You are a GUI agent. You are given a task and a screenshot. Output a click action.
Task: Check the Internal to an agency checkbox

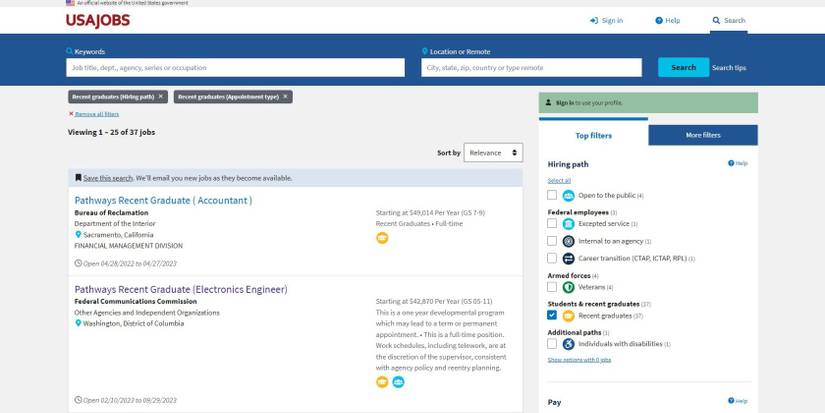(551, 240)
